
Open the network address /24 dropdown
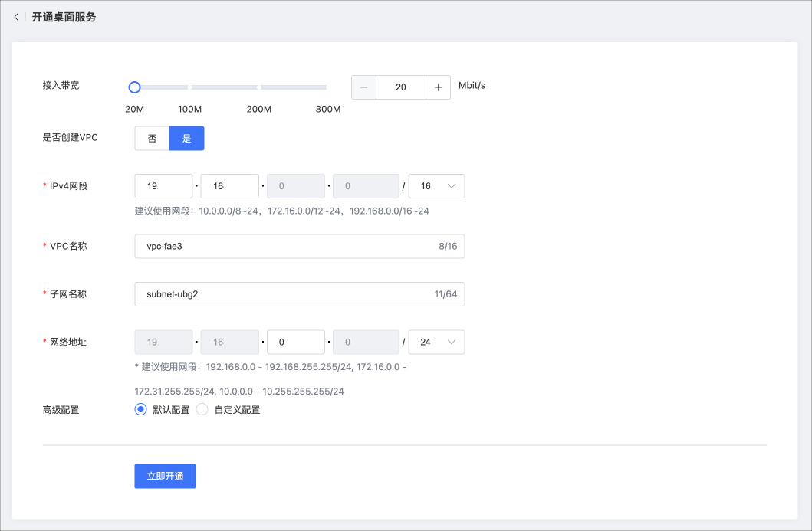point(436,342)
